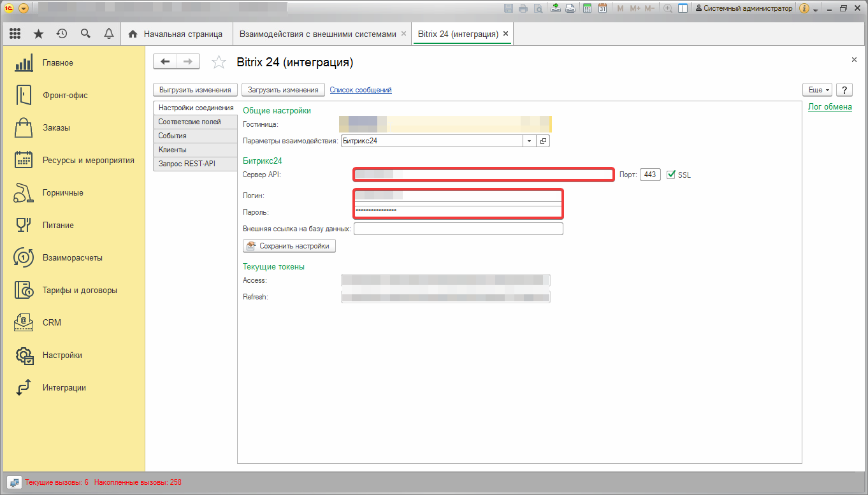Switch to Взаимодействия с внешними системами tab
This screenshot has width=868, height=495.
click(317, 34)
